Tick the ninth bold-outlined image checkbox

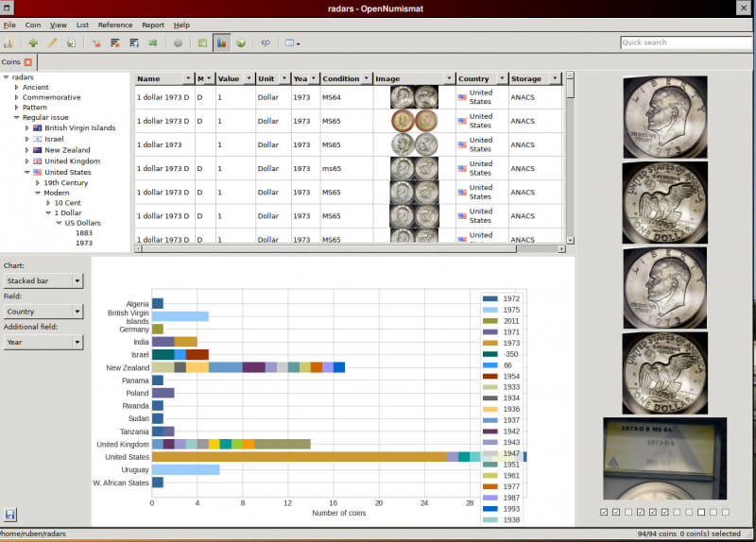pos(701,512)
